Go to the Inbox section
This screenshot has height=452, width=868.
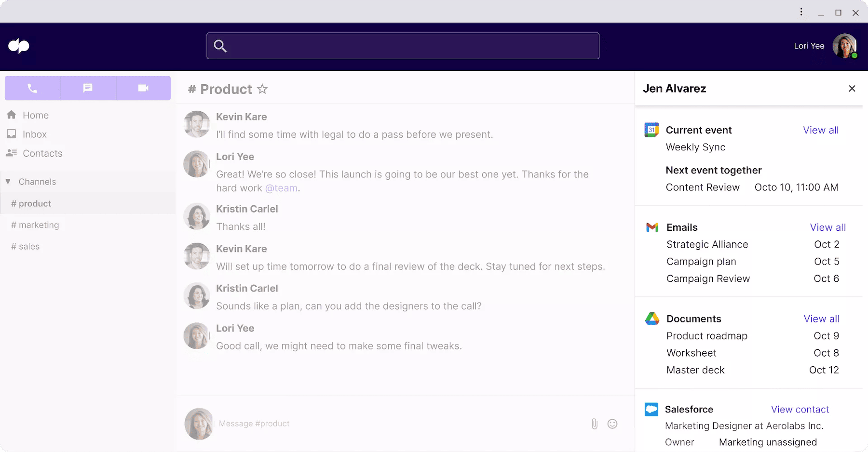(x=34, y=134)
